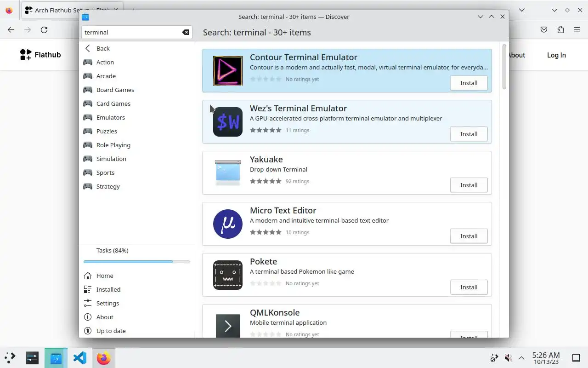Click the QMLKonsole app icon
Screen dimensions: 588x368
(228, 326)
